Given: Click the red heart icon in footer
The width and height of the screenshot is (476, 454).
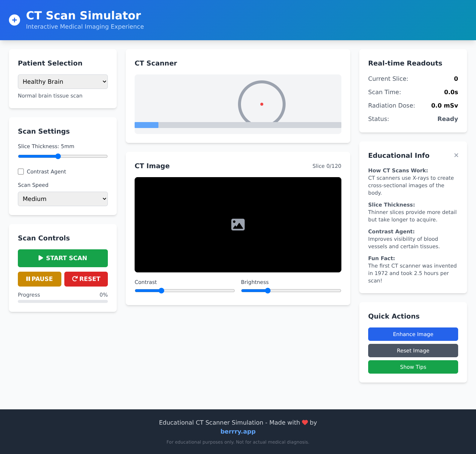Looking at the screenshot, I should (x=305, y=422).
